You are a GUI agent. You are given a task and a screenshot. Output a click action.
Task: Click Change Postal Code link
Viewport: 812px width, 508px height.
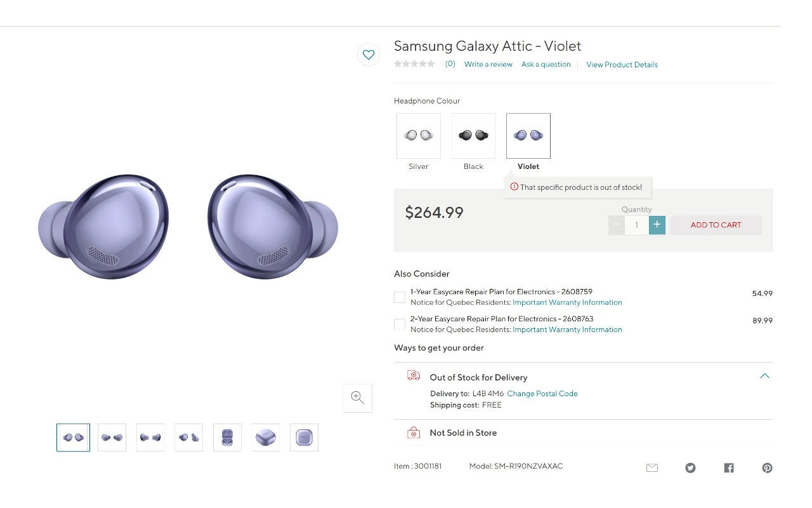pyautogui.click(x=542, y=394)
